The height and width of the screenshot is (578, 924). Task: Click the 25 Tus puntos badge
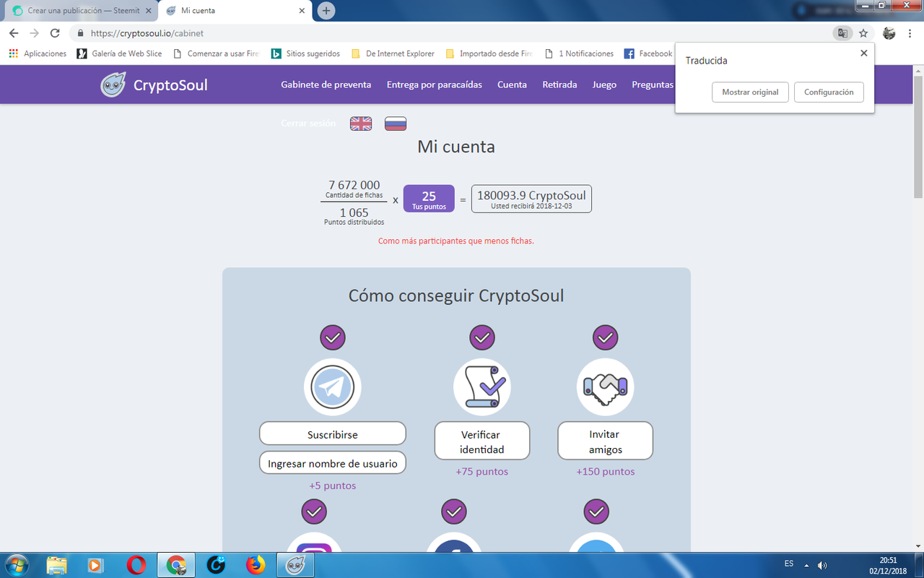tap(429, 199)
